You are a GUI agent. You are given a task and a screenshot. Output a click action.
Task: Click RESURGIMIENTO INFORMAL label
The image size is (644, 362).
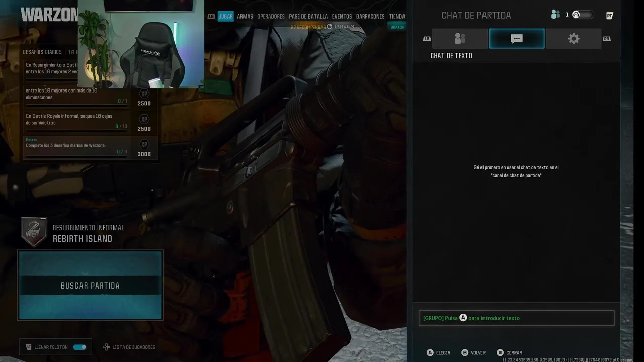pos(88,228)
